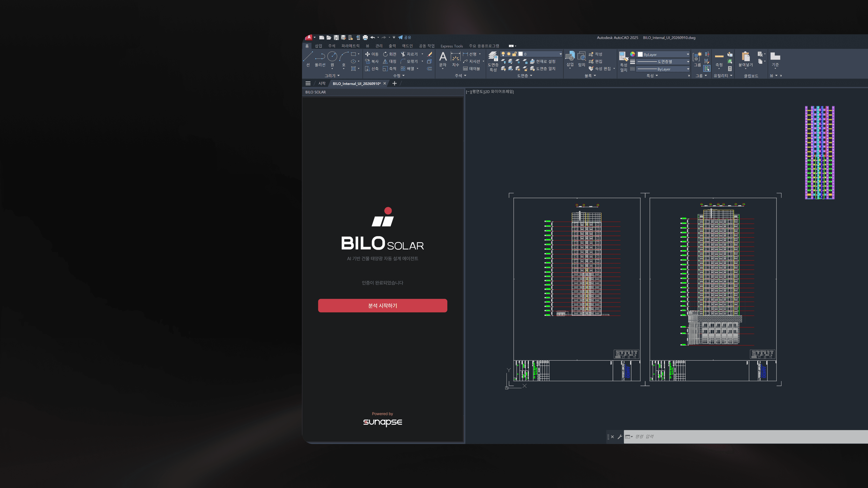Click the Rotate (회전) tool
The height and width of the screenshot is (488, 868).
click(389, 54)
